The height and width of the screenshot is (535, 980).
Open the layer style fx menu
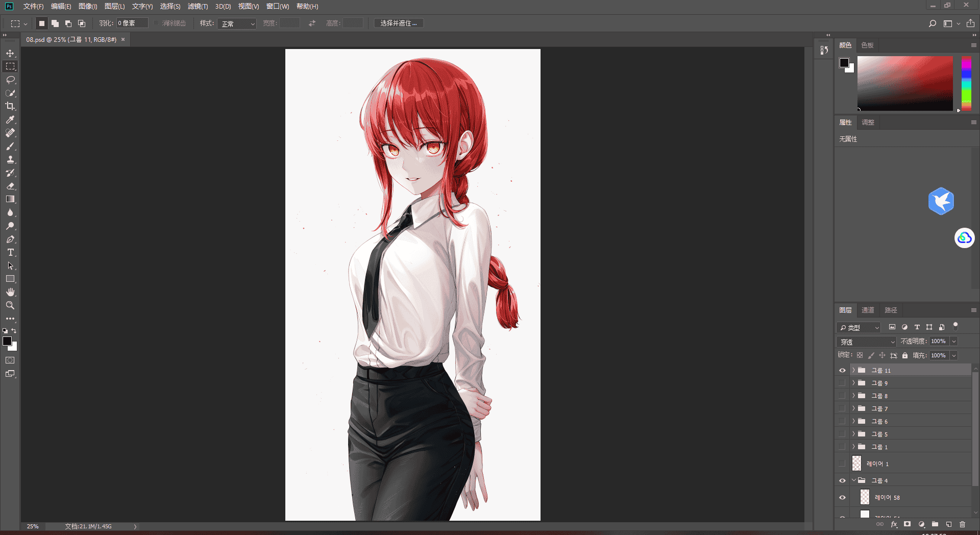pyautogui.click(x=894, y=524)
